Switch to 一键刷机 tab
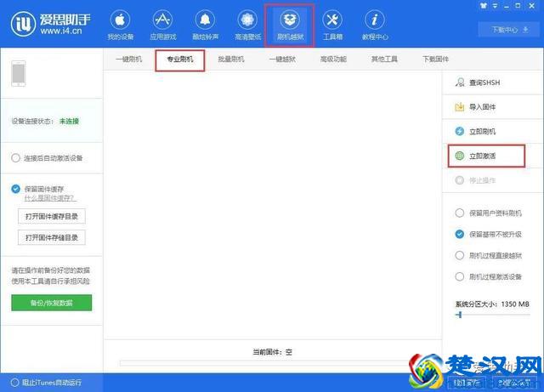 point(128,60)
